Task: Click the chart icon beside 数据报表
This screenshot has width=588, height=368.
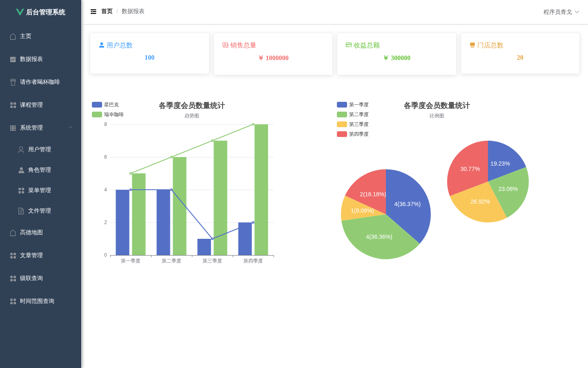Action: (x=13, y=59)
